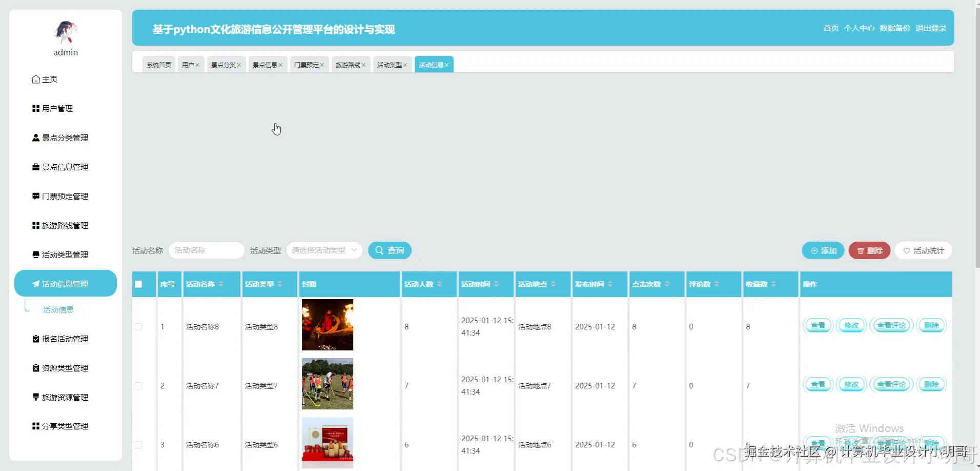Click the grid icon beside 用户管理
The image size is (980, 471).
pyautogui.click(x=36, y=109)
